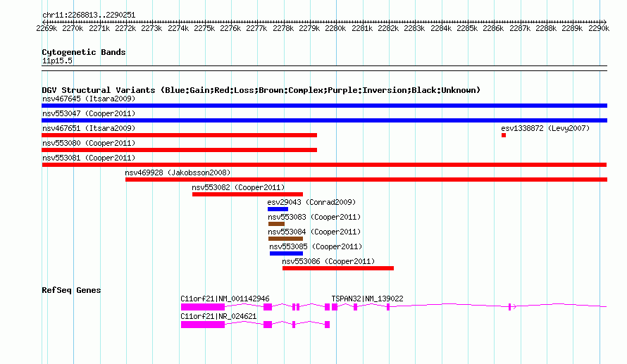Click the nsv553083 (Cooper2011) label
This screenshot has width=627, height=364.
point(314,217)
